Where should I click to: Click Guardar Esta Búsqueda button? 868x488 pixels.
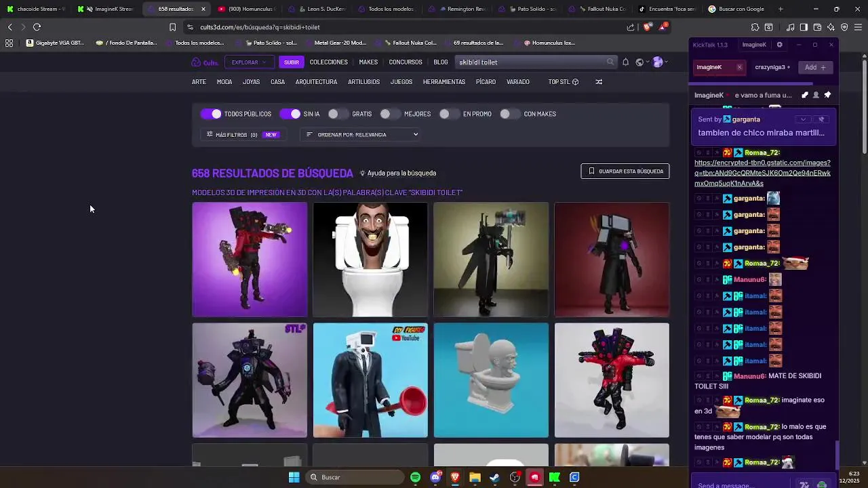point(625,171)
